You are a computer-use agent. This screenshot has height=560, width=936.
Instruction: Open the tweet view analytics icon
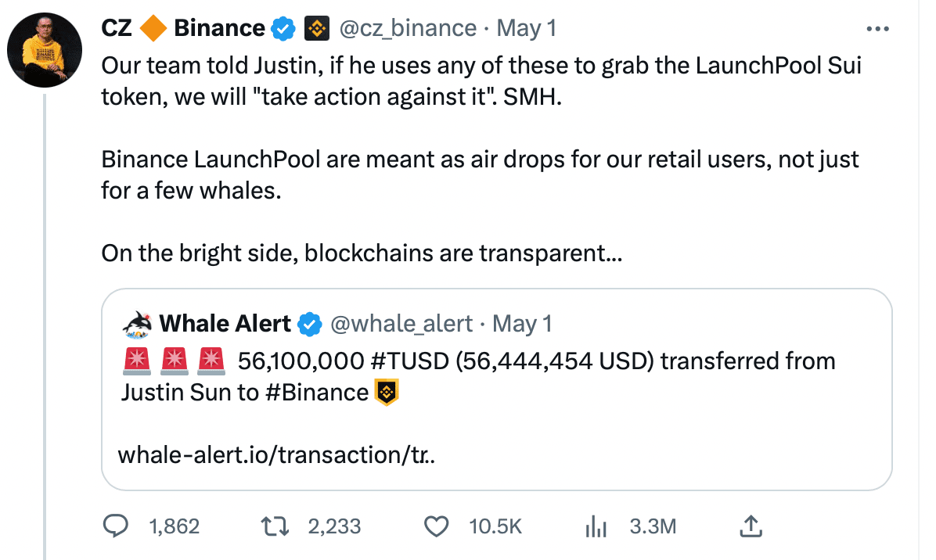click(596, 526)
